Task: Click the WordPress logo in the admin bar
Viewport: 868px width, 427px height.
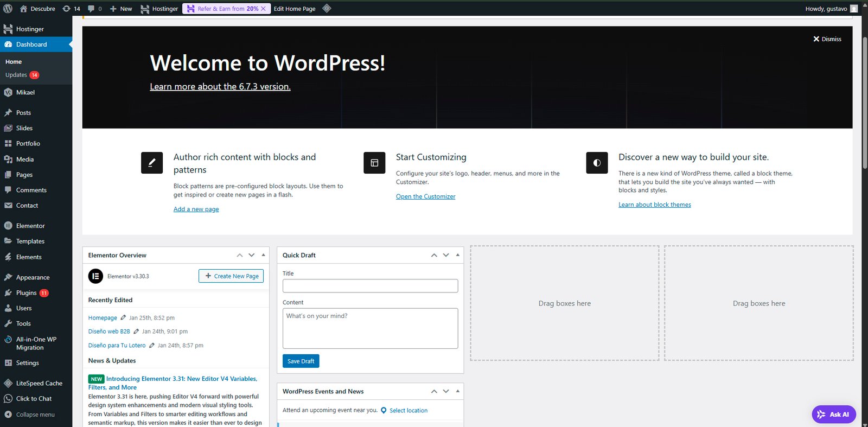Action: click(8, 9)
